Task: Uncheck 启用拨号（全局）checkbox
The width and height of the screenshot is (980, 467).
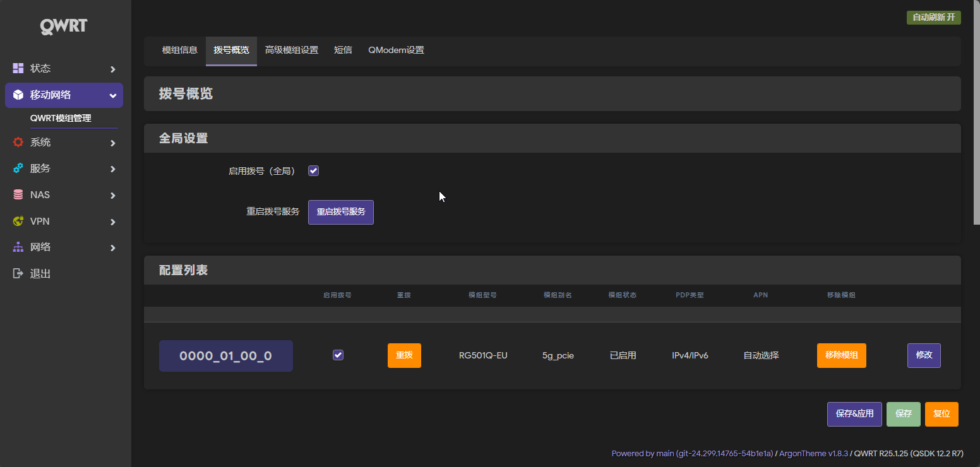Action: 313,170
